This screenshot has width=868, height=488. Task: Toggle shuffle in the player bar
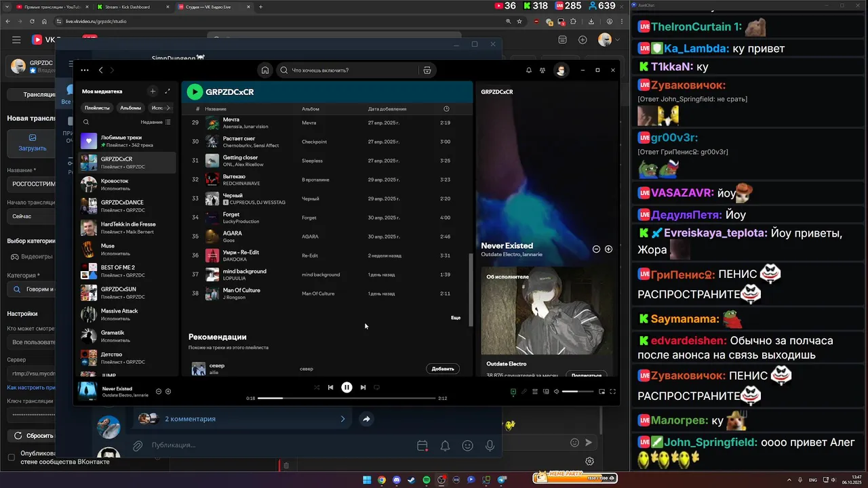pos(317,387)
